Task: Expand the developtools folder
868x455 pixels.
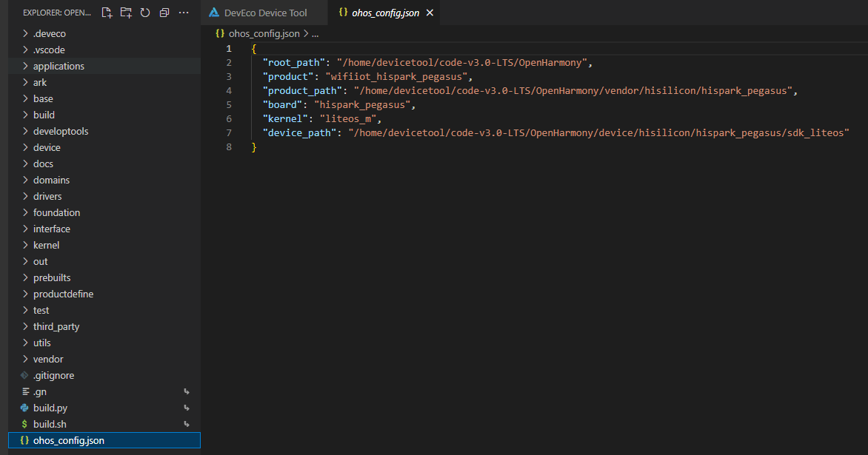Action: [104, 132]
